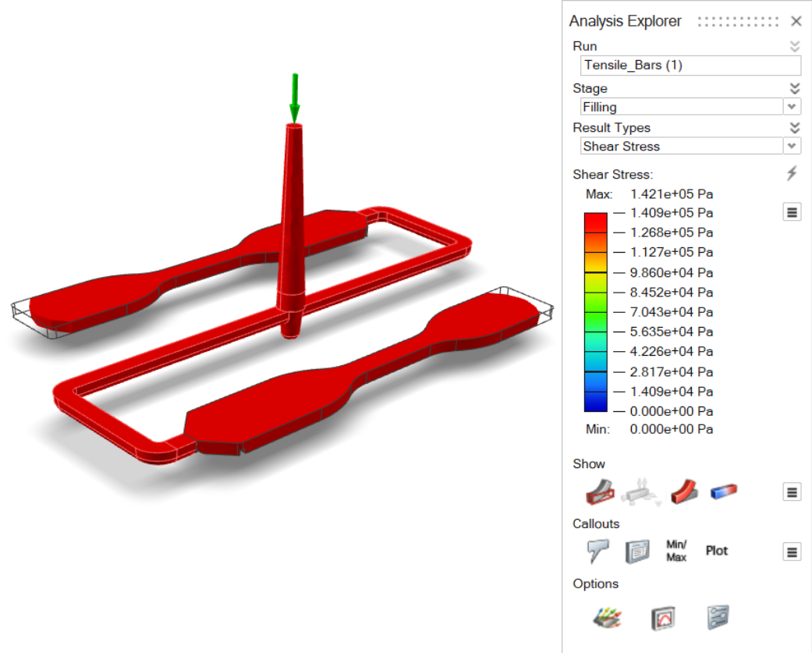Click the Min 0.000e+00 Pa value
Viewport: 812px width, 653px height.
(x=671, y=429)
